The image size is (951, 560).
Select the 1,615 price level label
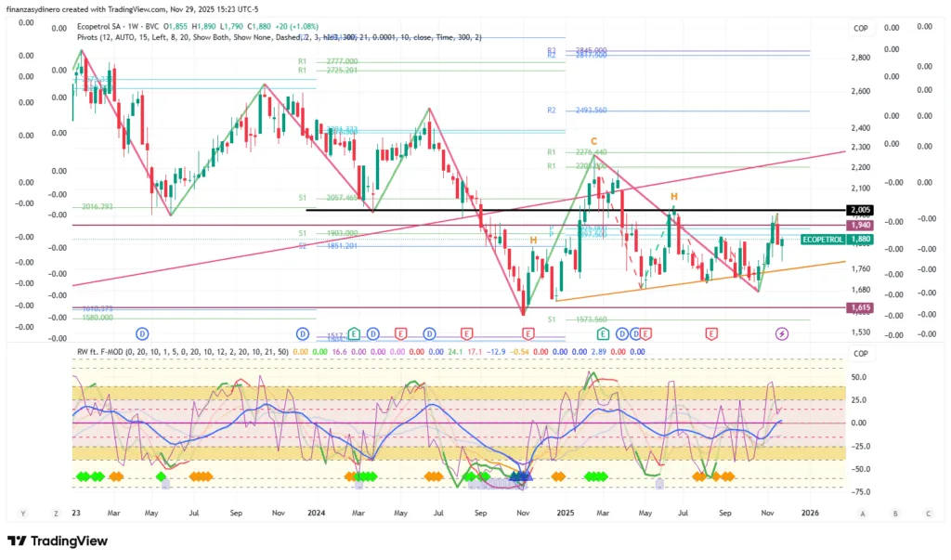[859, 307]
